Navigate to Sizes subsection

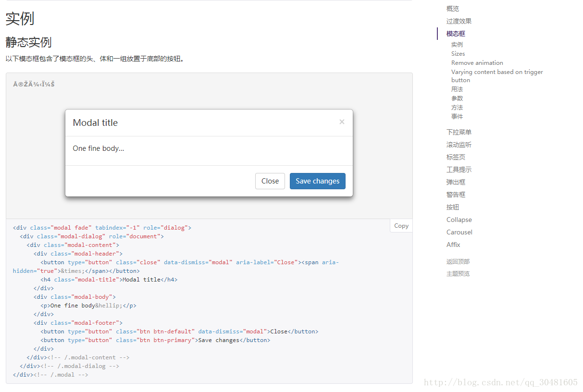click(458, 54)
